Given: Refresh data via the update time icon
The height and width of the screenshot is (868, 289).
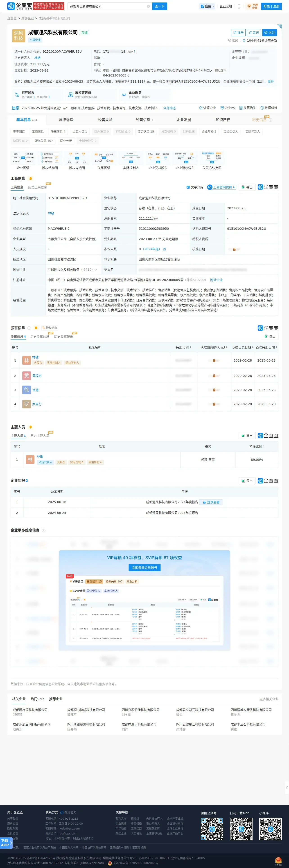Looking at the screenshot, I should [x=244, y=40].
